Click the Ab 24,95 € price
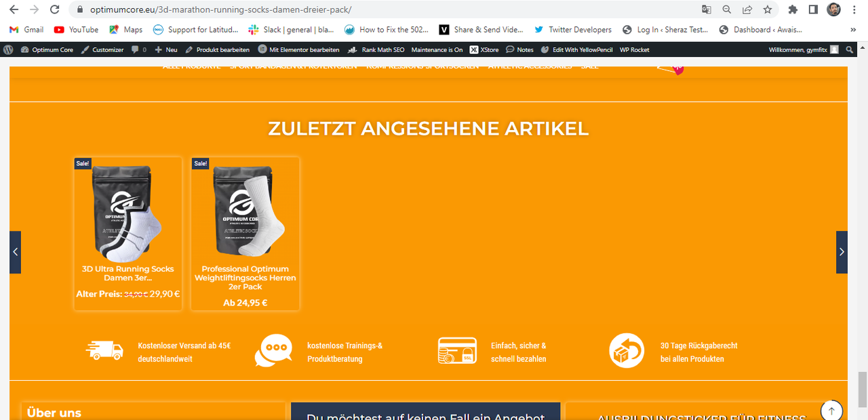This screenshot has height=420, width=868. click(x=245, y=303)
